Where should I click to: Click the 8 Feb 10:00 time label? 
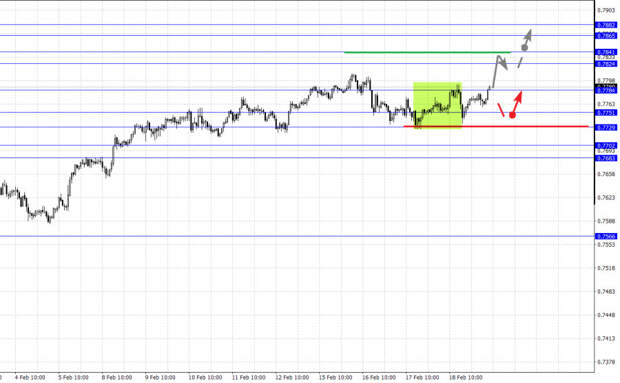click(x=117, y=377)
